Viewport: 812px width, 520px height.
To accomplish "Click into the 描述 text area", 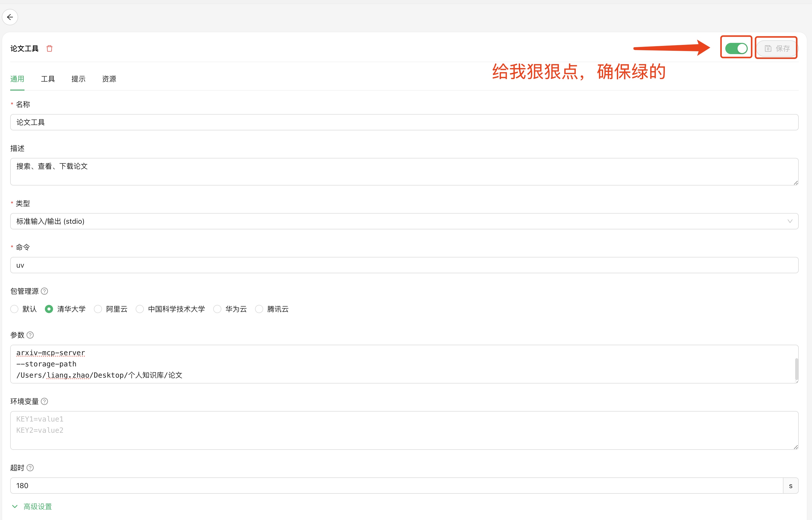I will pyautogui.click(x=404, y=171).
